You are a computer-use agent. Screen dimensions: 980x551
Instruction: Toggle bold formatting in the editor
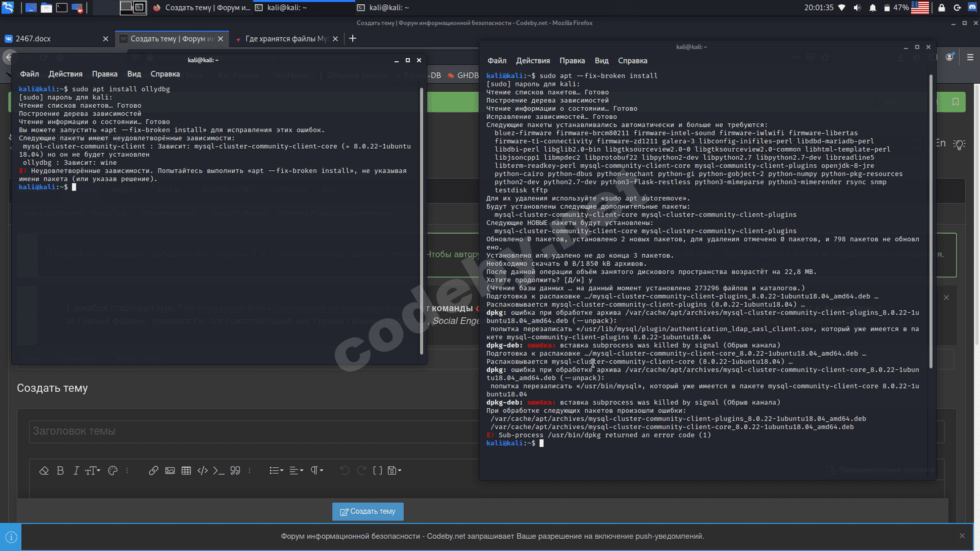pos(60,470)
